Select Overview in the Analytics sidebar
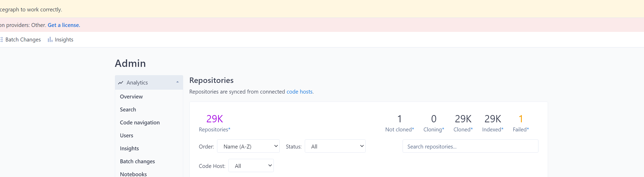The width and height of the screenshot is (644, 177). point(131,96)
